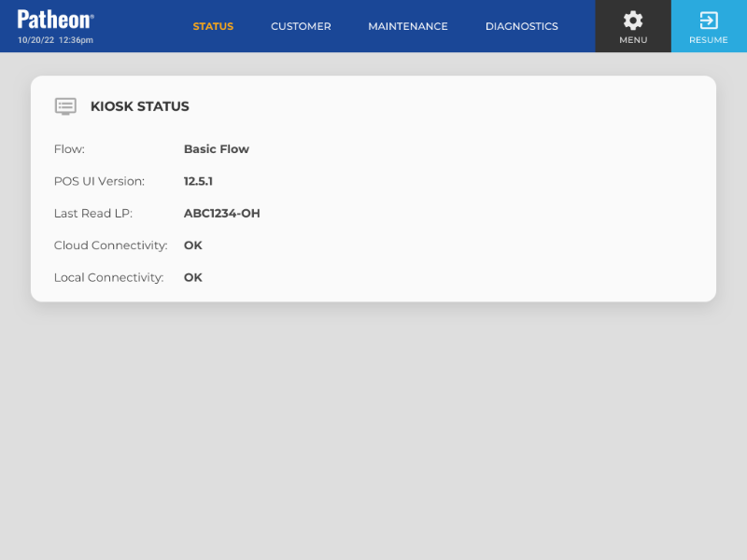Click the license plate ABC1234-OH
The height and width of the screenshot is (560, 747).
tap(221, 214)
